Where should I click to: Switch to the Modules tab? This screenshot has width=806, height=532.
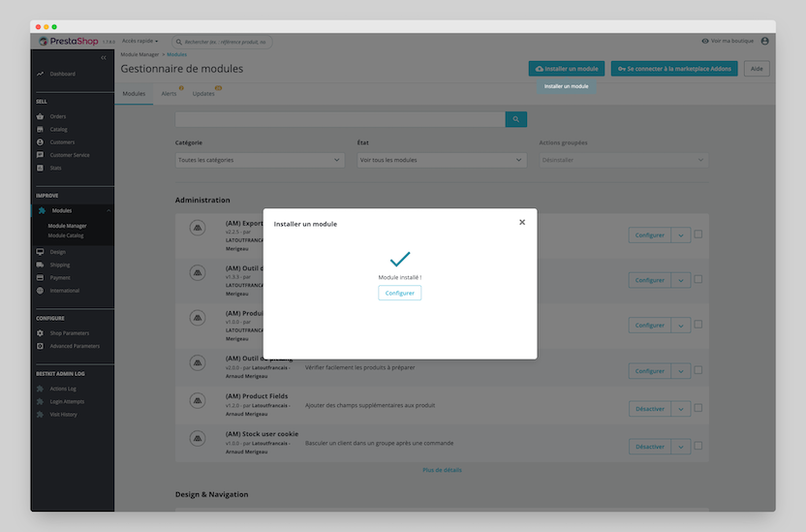pyautogui.click(x=134, y=94)
